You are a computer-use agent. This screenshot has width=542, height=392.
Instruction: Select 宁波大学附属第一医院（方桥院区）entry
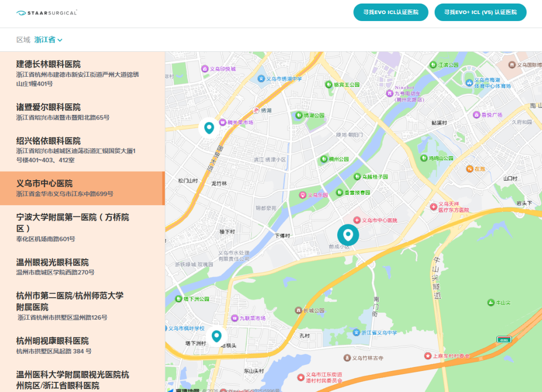(x=82, y=227)
